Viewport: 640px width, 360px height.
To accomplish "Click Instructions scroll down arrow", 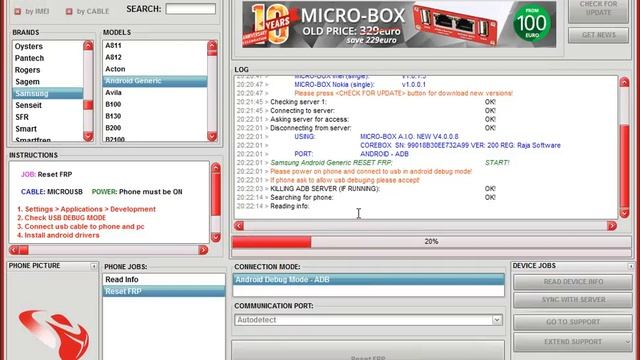I will click(x=216, y=237).
